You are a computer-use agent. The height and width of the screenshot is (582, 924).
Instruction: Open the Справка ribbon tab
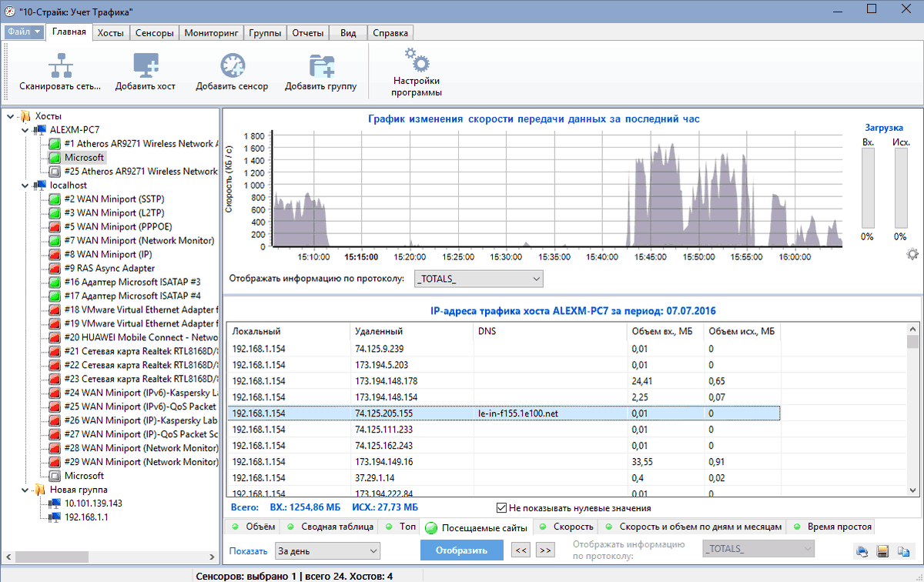click(x=390, y=33)
